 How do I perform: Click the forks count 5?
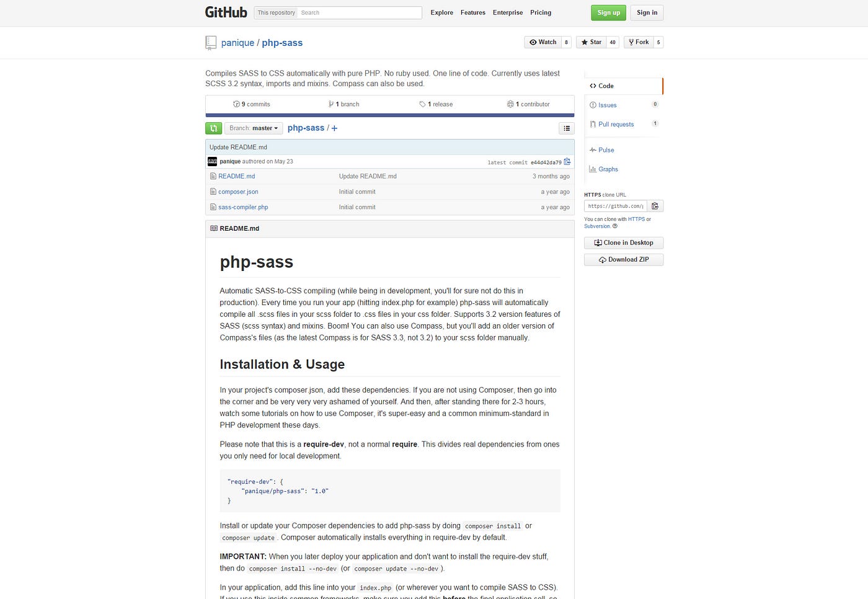click(658, 42)
